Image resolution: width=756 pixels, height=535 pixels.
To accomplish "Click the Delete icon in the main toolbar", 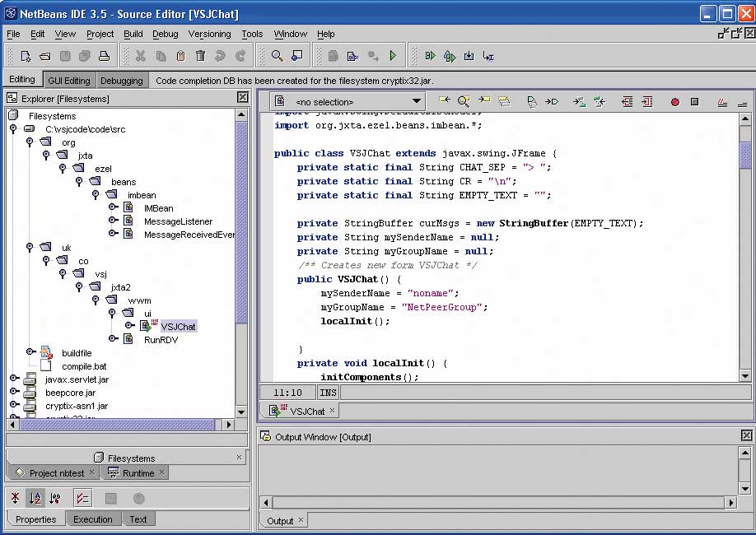I will [x=200, y=55].
